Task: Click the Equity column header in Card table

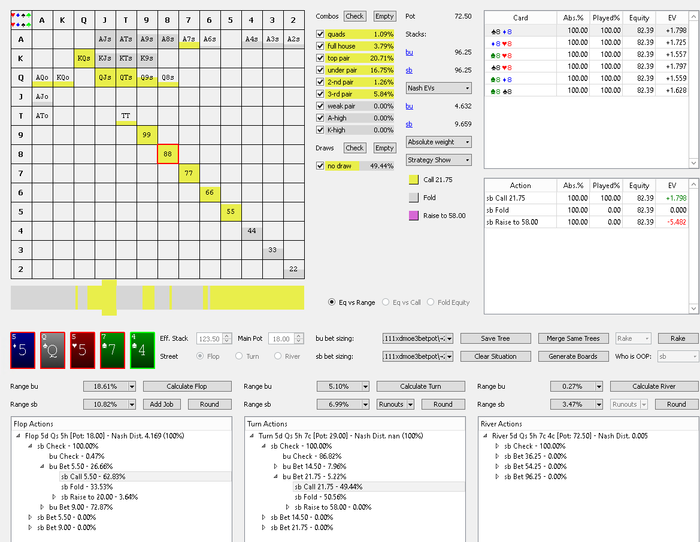Action: click(x=639, y=18)
